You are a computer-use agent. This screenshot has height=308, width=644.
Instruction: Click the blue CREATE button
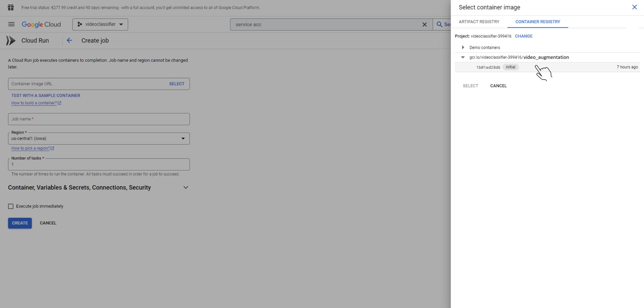tap(20, 223)
